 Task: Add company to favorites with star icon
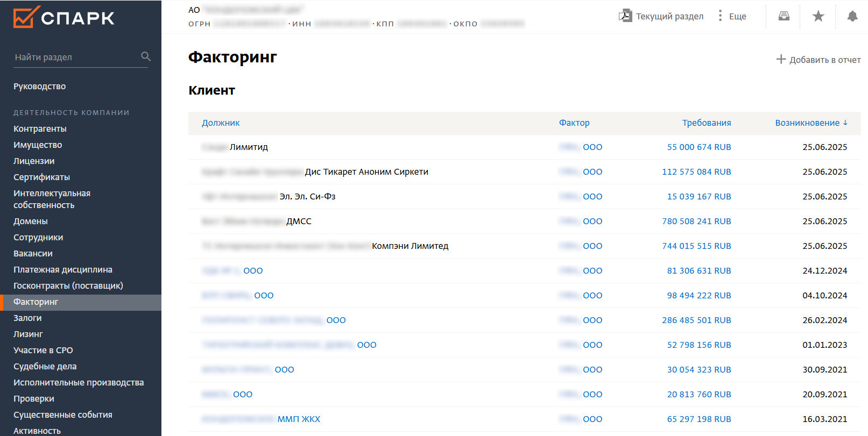pos(818,16)
